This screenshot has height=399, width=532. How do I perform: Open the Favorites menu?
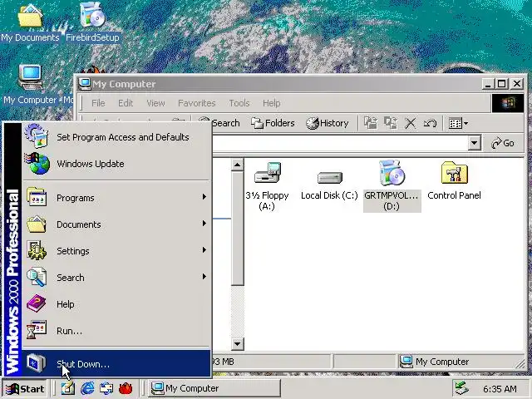click(197, 103)
